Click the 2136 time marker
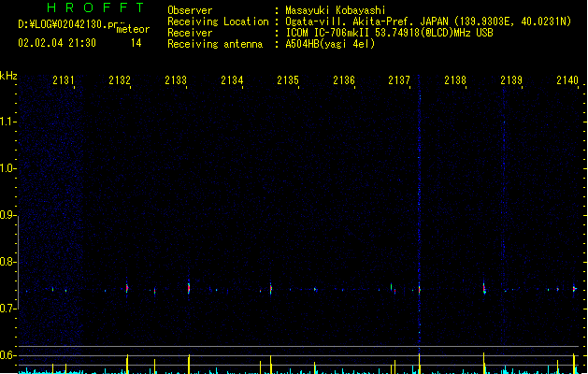The height and width of the screenshot is (374, 588). (344, 79)
